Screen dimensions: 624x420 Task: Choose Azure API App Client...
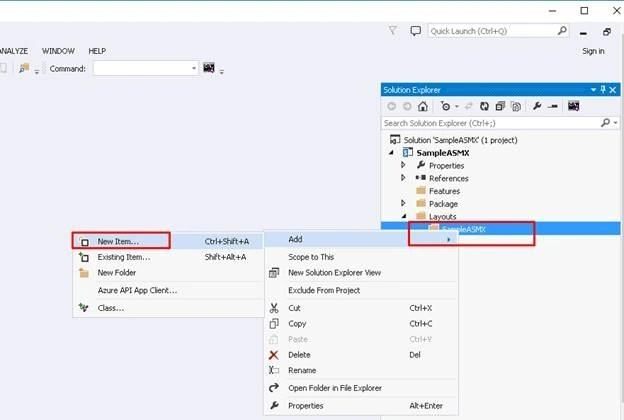(168, 291)
